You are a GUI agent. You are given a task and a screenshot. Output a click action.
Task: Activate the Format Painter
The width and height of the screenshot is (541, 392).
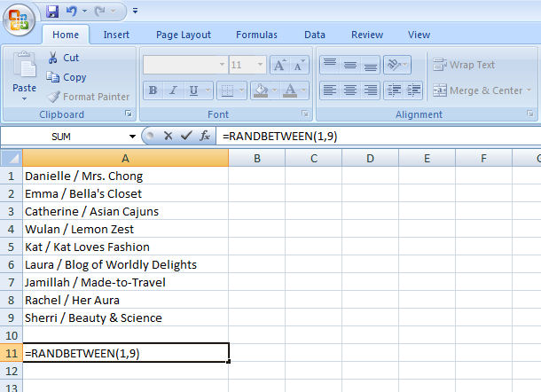[x=89, y=97]
